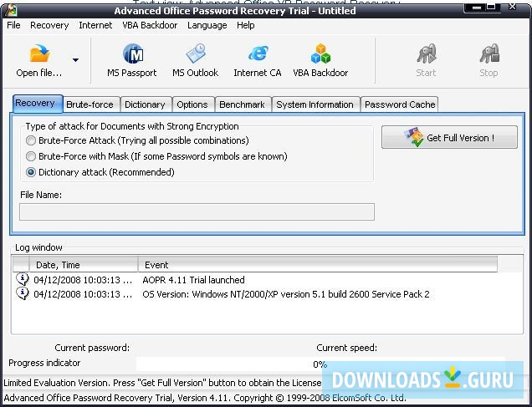Select Brute-Force with Mask radio option
This screenshot has width=532, height=407.
pyautogui.click(x=31, y=156)
